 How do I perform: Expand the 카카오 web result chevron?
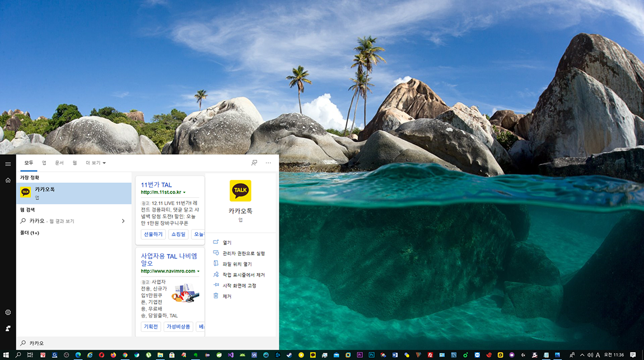point(123,221)
